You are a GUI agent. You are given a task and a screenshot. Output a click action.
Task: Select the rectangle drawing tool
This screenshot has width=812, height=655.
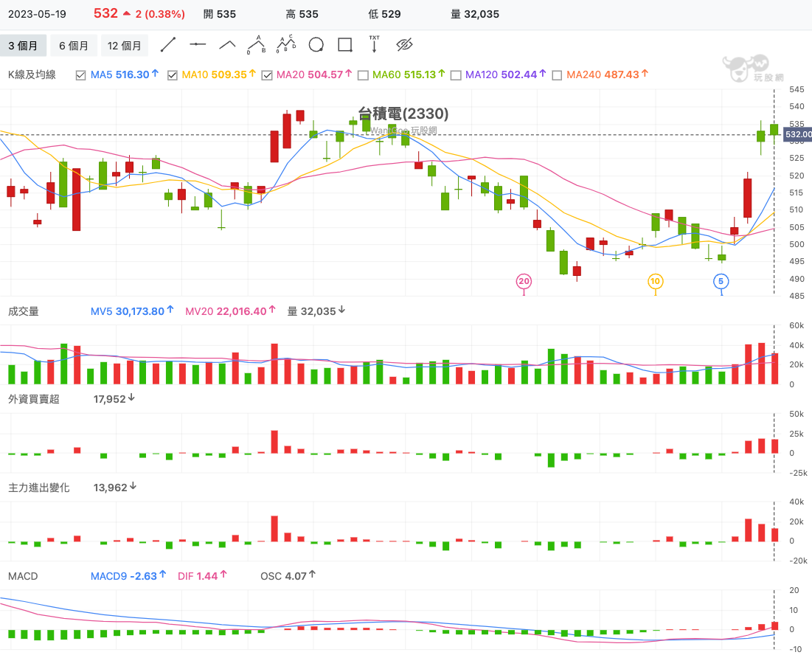345,45
